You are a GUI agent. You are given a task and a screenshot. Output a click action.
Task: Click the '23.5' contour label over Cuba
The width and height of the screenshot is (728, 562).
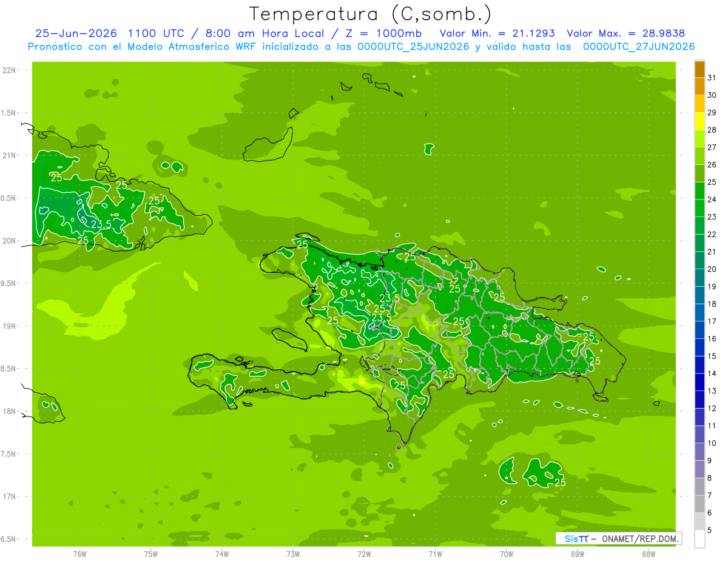(101, 224)
